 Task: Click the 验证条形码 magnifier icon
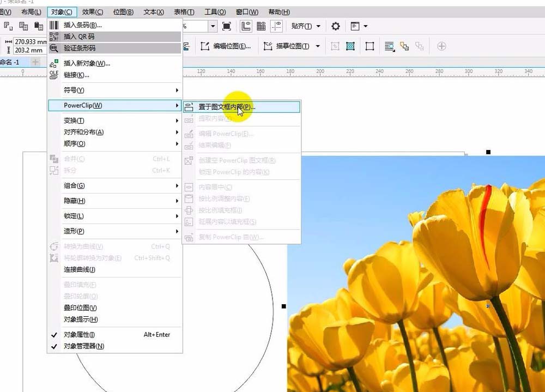point(54,48)
